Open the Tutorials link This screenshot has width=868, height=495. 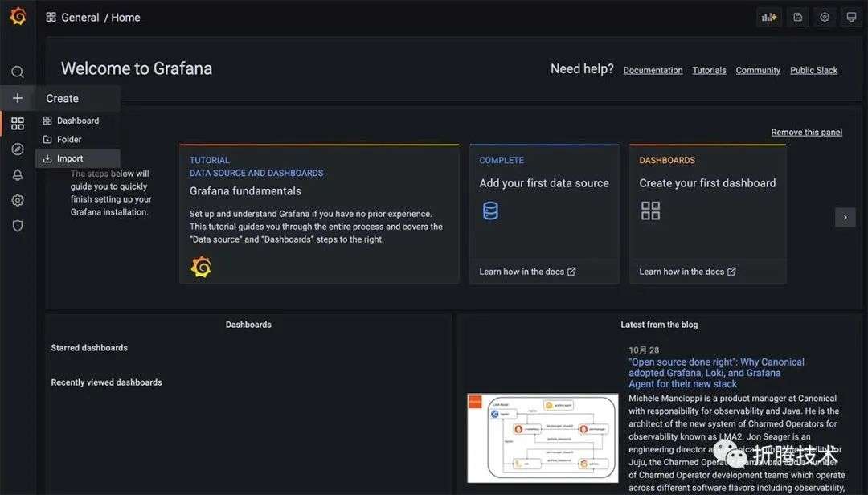pos(709,71)
